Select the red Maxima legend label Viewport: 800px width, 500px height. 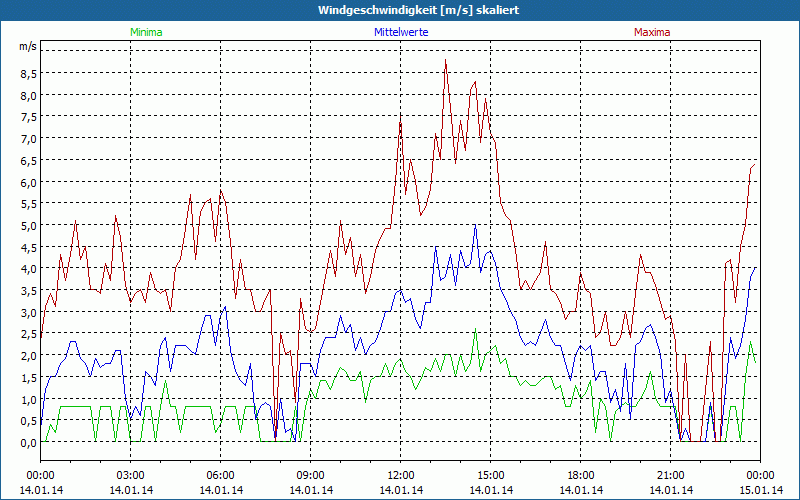[x=652, y=32]
